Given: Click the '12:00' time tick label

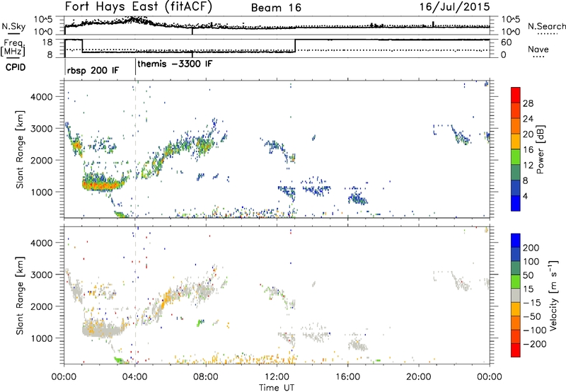Looking at the screenshot, I should coord(277,376).
